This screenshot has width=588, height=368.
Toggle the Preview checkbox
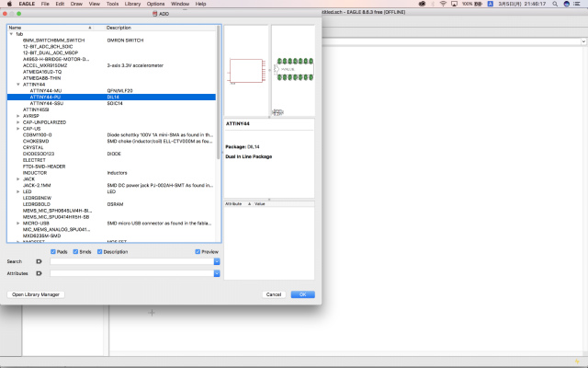click(198, 251)
